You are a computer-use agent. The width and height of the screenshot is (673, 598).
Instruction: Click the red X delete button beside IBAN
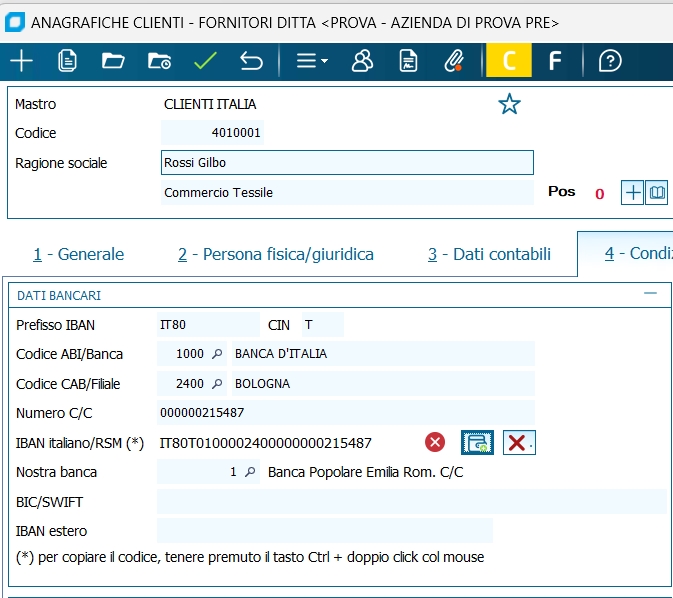pyautogui.click(x=519, y=442)
